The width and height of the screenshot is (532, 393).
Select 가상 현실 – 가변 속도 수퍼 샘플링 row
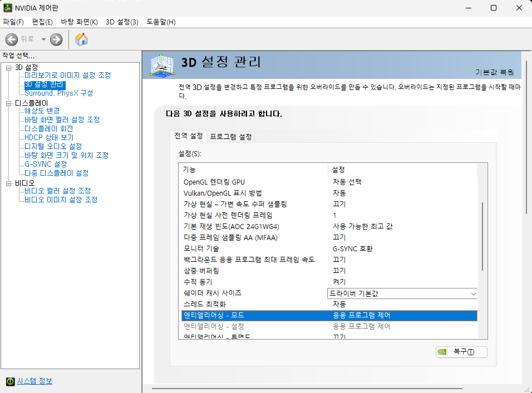(x=329, y=204)
